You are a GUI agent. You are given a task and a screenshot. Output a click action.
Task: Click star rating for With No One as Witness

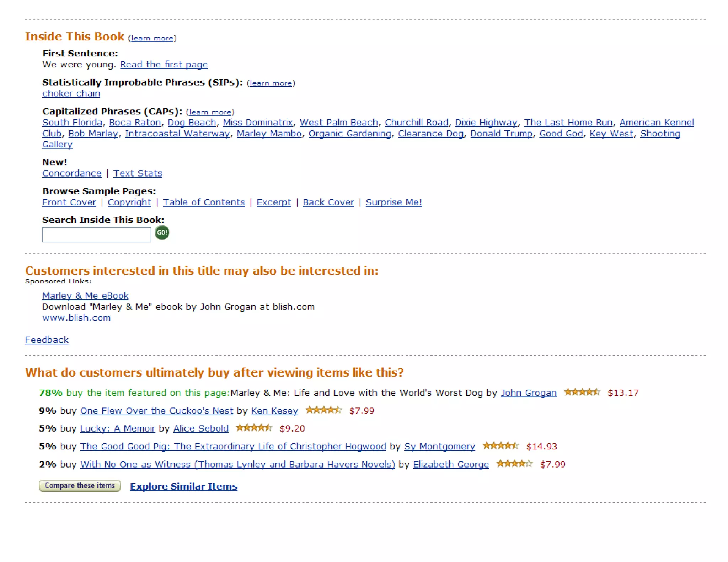(x=514, y=464)
